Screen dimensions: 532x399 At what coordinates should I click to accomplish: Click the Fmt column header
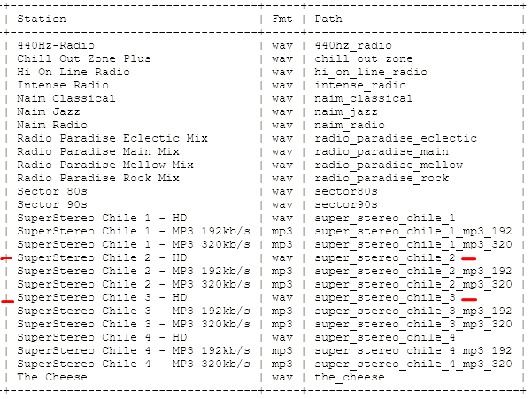point(282,19)
